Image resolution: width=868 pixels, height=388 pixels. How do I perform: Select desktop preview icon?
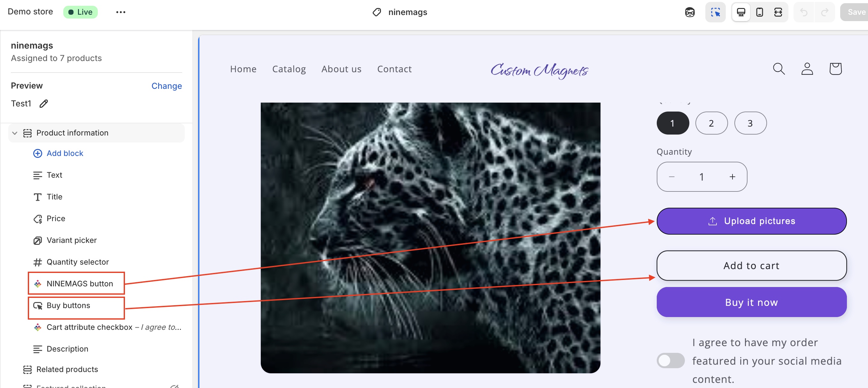coord(740,12)
